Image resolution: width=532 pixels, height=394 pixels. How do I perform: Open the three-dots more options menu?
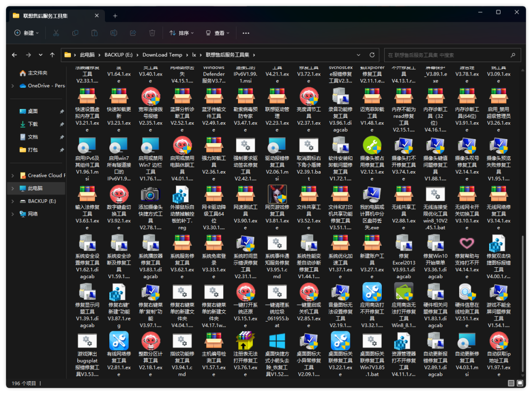pos(246,33)
